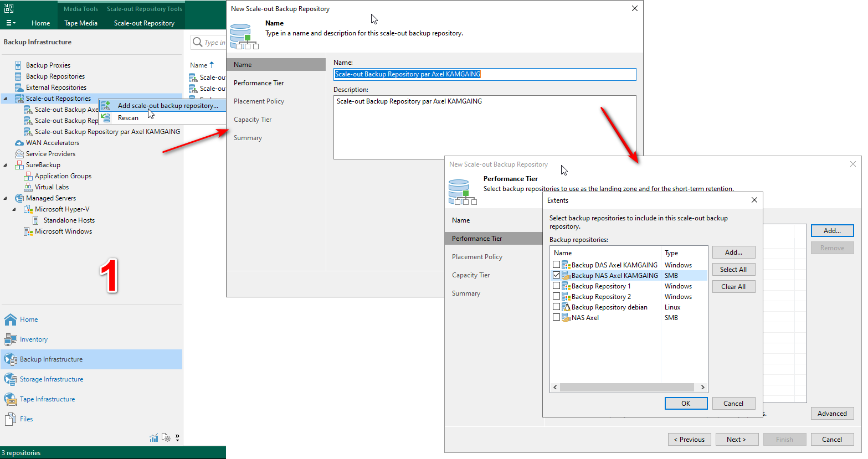The height and width of the screenshot is (459, 868).
Task: Open the Tape Media ribbon tab
Action: 81,23
